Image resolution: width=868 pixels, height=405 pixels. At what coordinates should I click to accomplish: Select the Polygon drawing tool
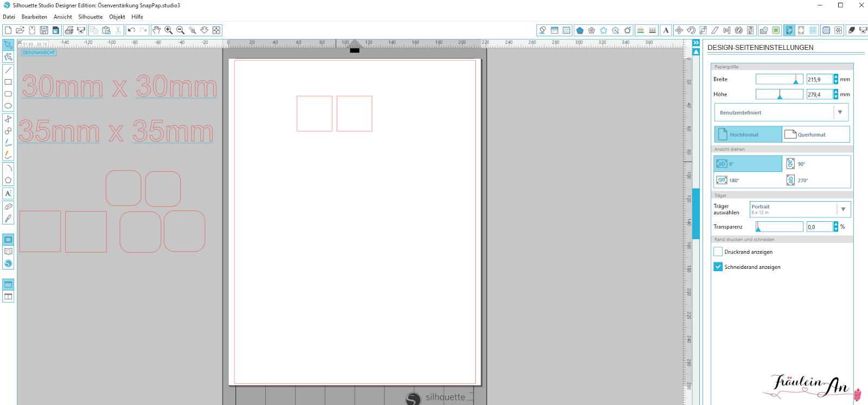coord(8,180)
